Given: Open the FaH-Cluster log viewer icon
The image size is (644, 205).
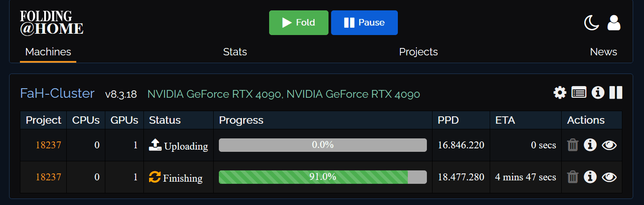Looking at the screenshot, I should pyautogui.click(x=579, y=93).
